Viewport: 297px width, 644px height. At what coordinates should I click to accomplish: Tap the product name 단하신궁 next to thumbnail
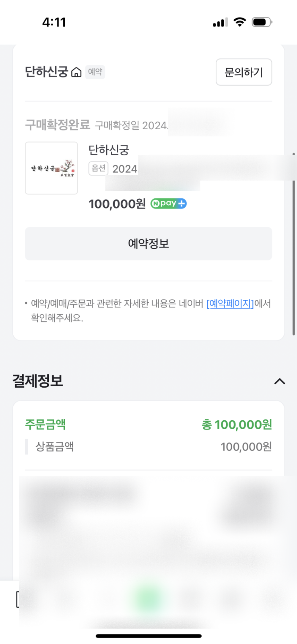(x=109, y=150)
